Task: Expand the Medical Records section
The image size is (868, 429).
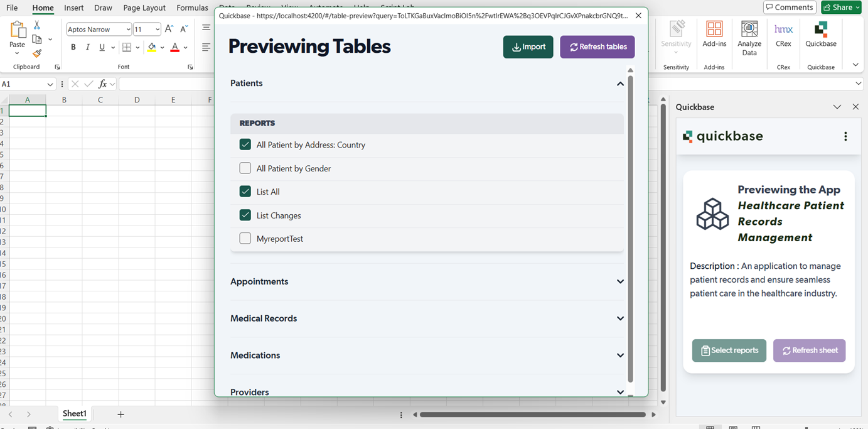Action: [620, 318]
